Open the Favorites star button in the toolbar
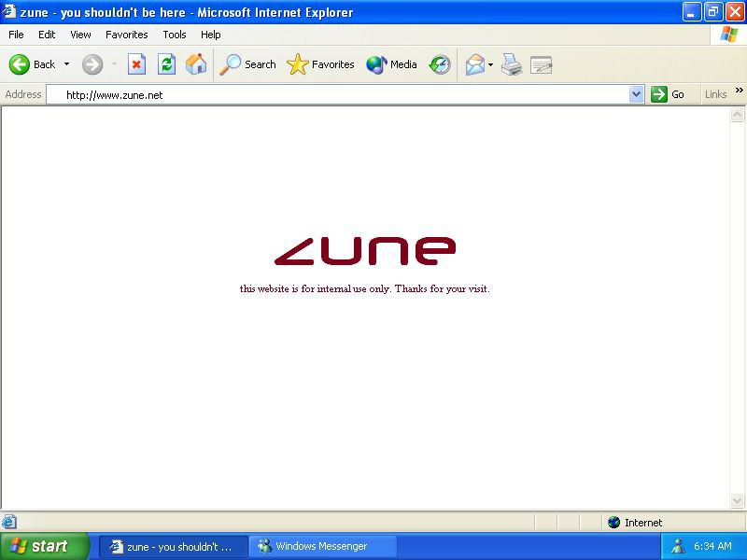The height and width of the screenshot is (560, 747). pyautogui.click(x=320, y=64)
